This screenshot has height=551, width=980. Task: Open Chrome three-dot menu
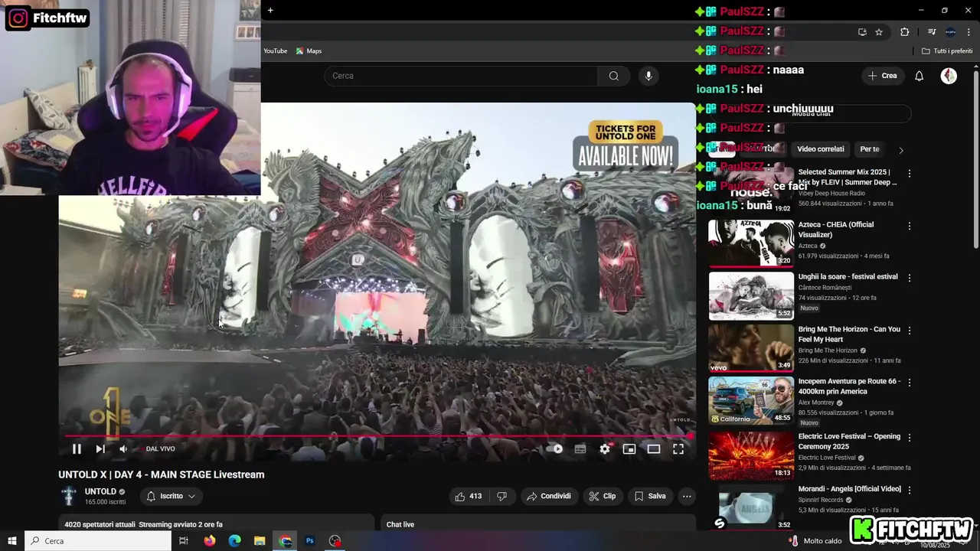pyautogui.click(x=969, y=32)
